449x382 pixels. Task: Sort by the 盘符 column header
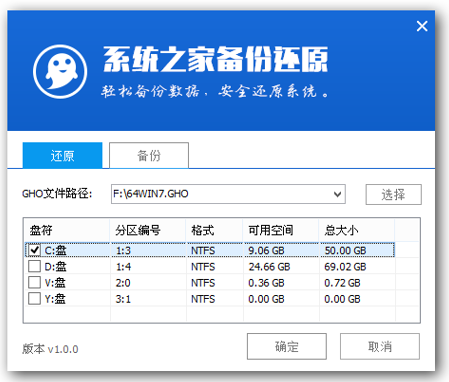[67, 230]
